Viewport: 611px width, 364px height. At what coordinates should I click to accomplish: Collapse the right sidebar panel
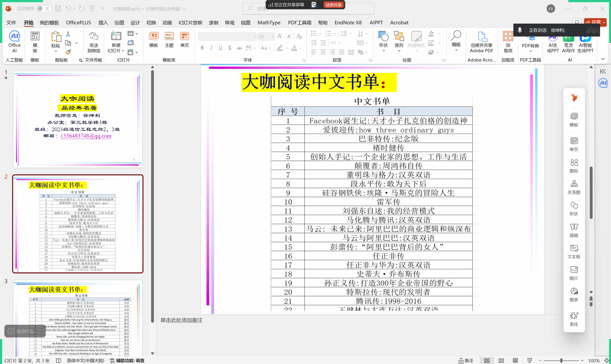[x=603, y=71]
